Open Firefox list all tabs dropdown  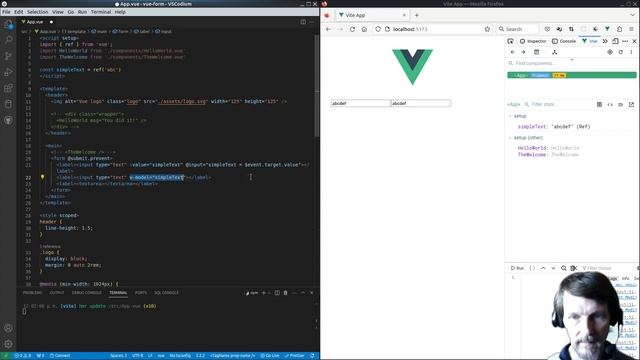tap(632, 15)
